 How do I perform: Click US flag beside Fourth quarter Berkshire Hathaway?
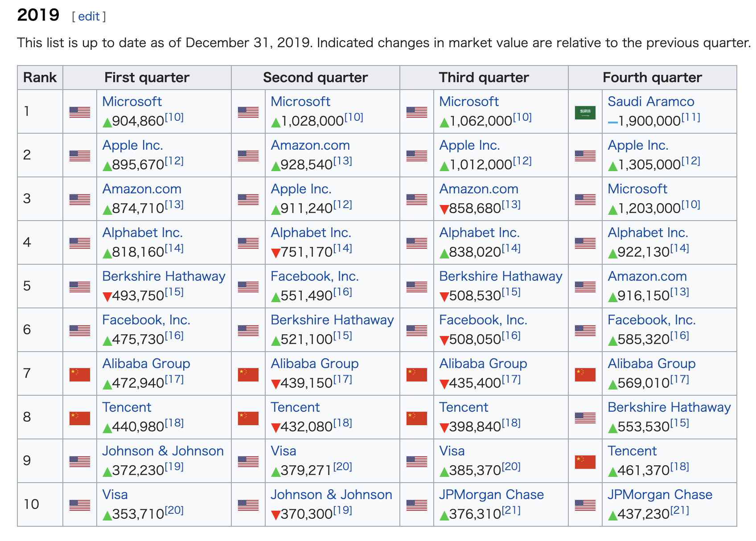click(x=585, y=418)
